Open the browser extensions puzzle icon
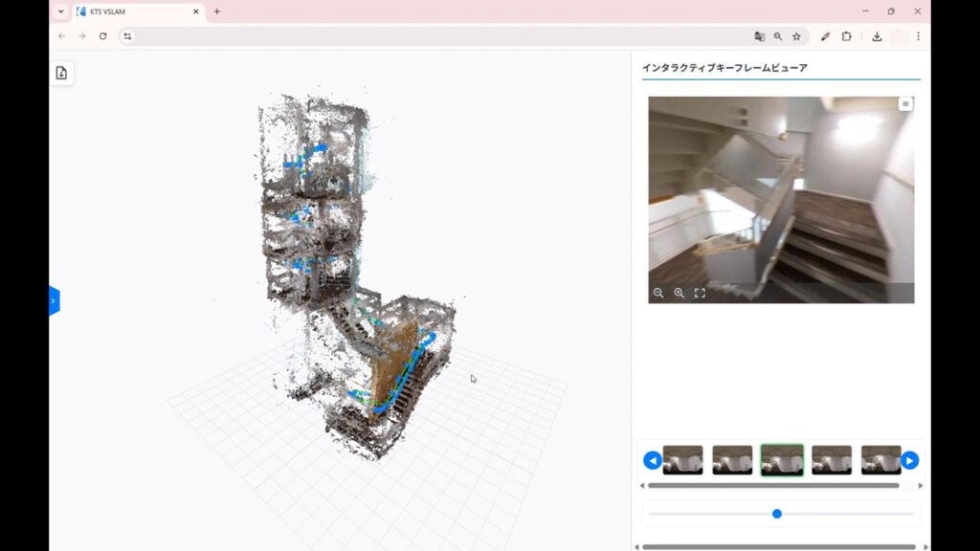 pos(846,36)
